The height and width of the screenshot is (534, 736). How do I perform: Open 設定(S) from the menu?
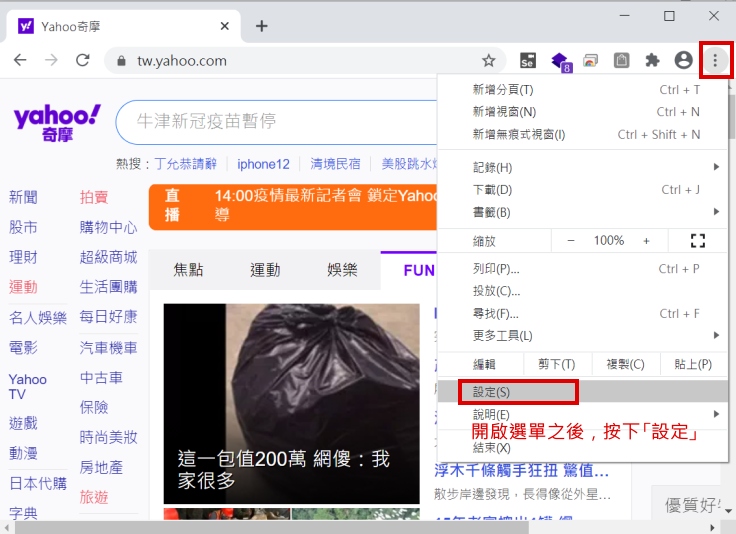[x=583, y=392]
